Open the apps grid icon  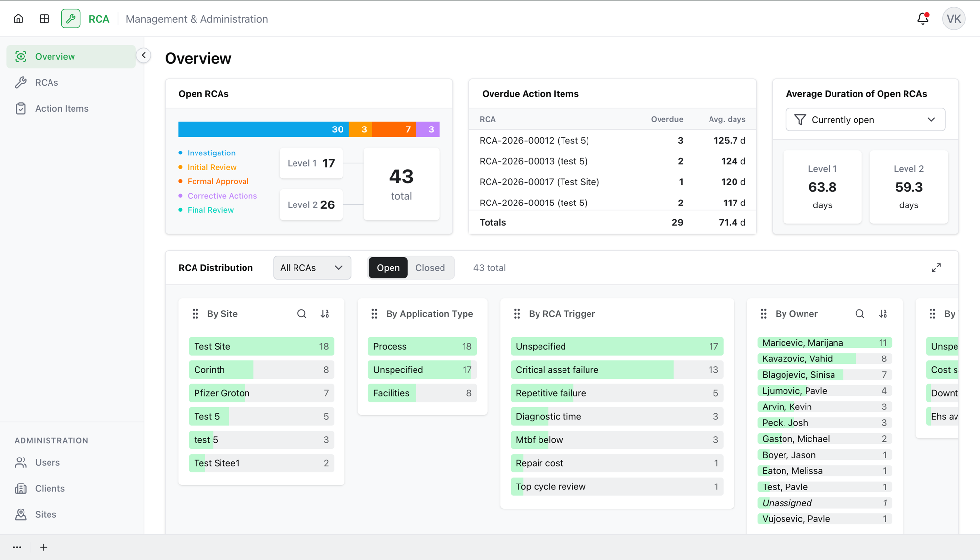(44, 19)
